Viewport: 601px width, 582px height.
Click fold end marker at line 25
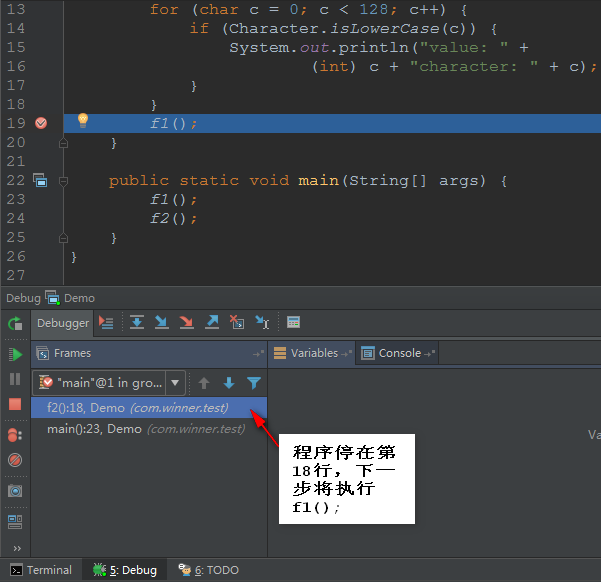click(x=64, y=238)
